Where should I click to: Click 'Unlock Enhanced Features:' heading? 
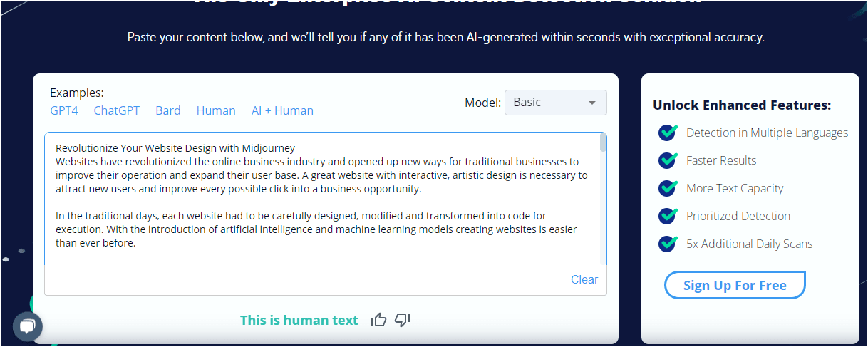(x=742, y=105)
